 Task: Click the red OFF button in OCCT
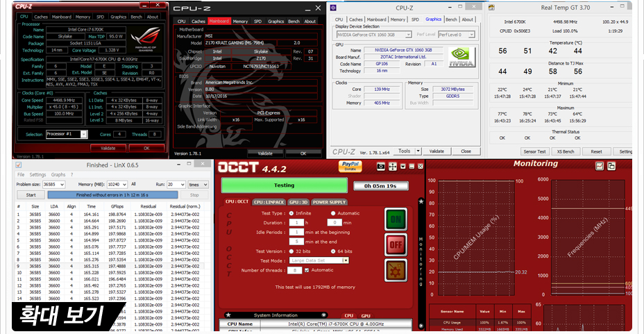point(396,245)
